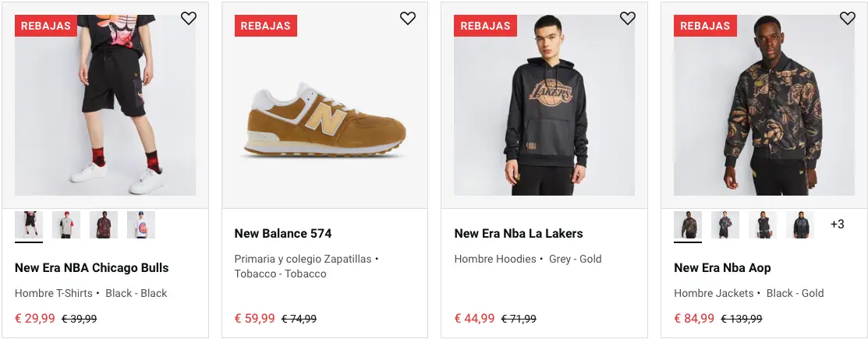This screenshot has width=868, height=339.
Task: Click REBAJAS badge on Chicago Bulls card
Action: pyautogui.click(x=46, y=26)
